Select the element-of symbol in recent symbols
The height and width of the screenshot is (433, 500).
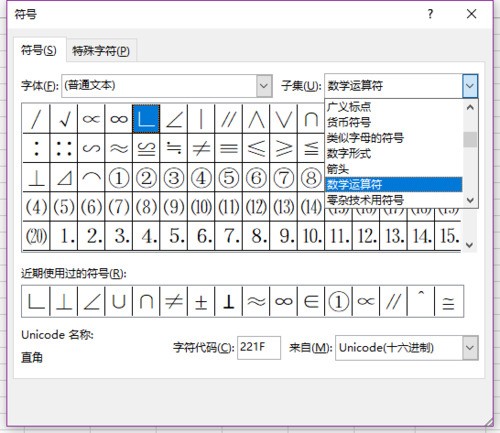click(311, 301)
